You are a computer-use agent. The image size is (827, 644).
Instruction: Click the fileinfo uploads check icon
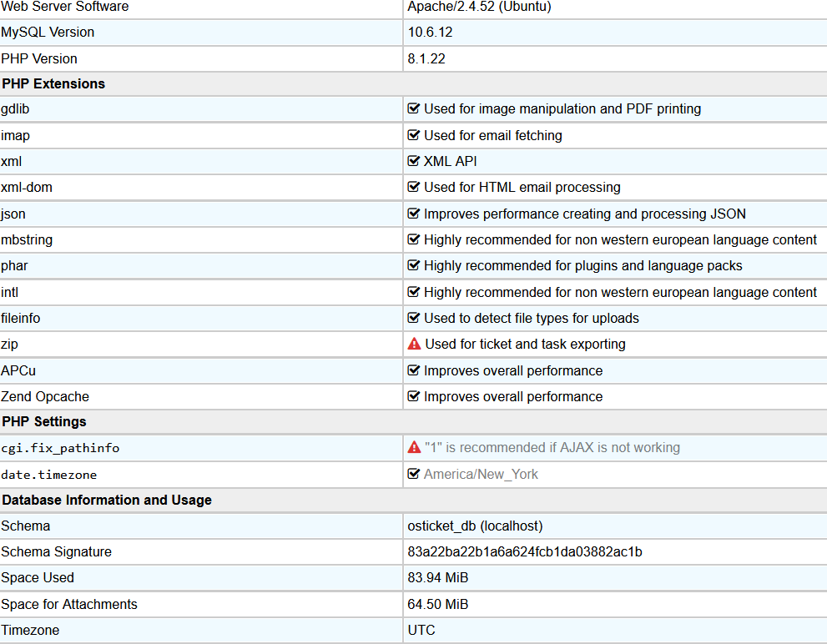click(x=413, y=318)
